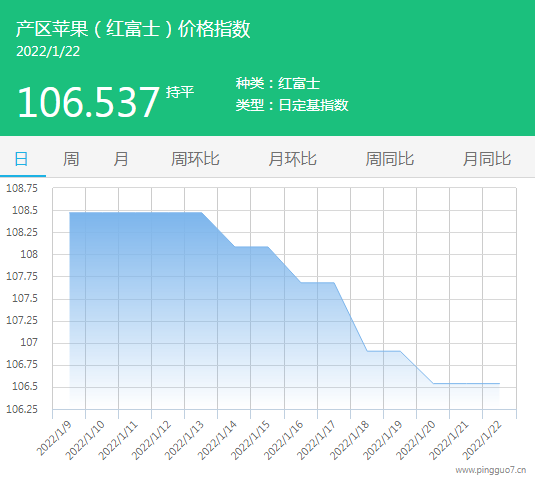Select the 日 daily tab
The image size is (535, 480).
point(21,159)
